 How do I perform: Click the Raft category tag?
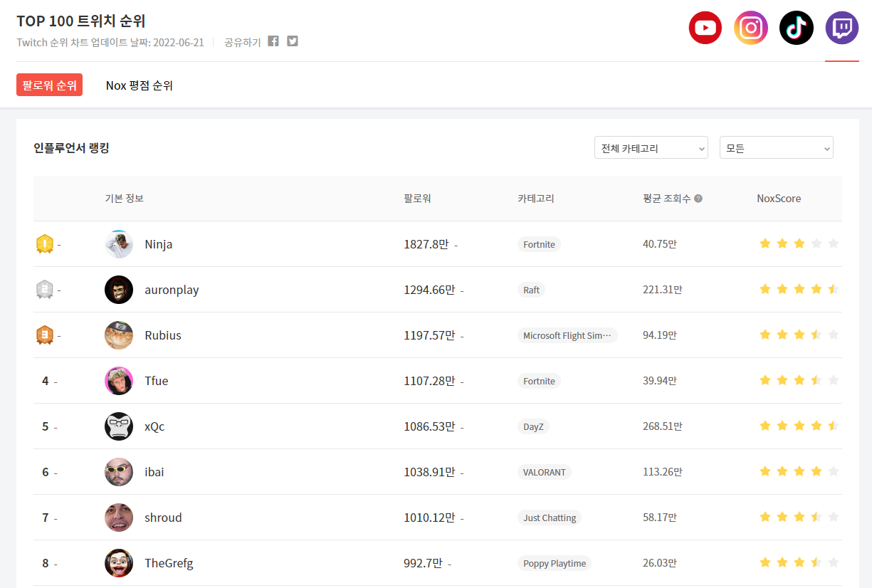532,290
